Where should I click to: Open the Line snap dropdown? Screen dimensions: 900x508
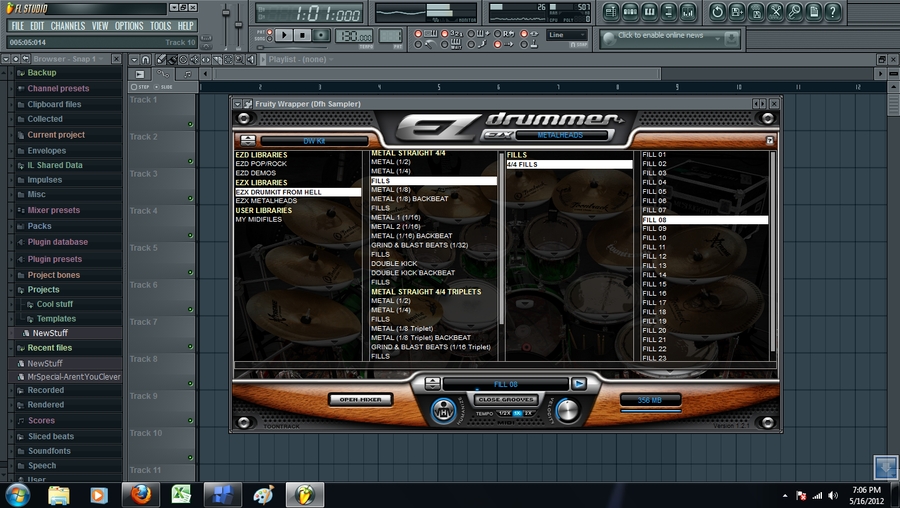pyautogui.click(x=567, y=35)
